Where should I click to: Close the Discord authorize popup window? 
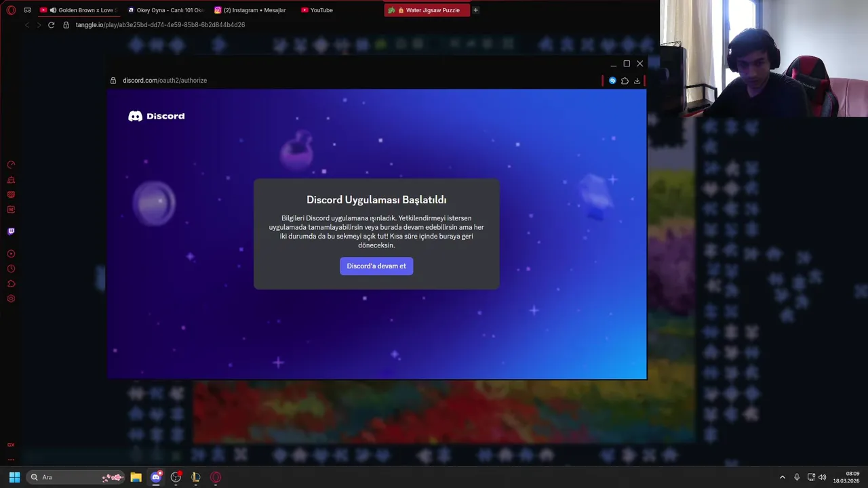639,64
